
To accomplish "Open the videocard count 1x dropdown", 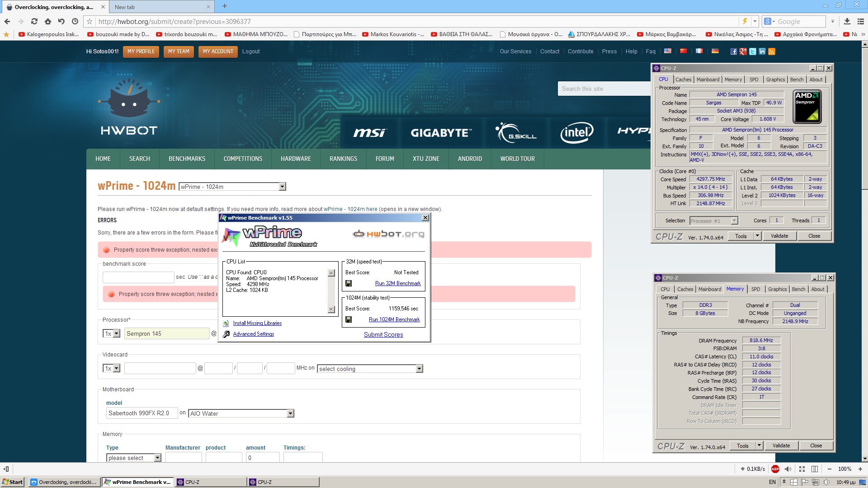I will [116, 368].
